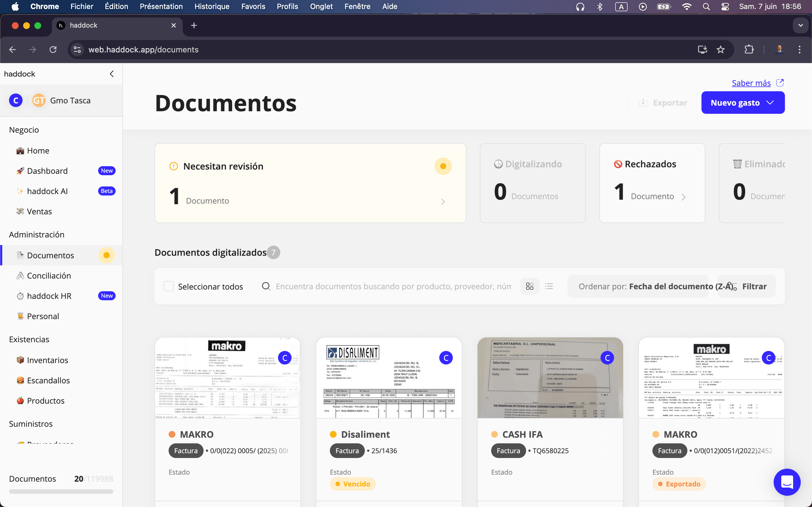Screen dimensions: 812x507
Task: Select the Ventas sidebar item
Action: (x=39, y=211)
